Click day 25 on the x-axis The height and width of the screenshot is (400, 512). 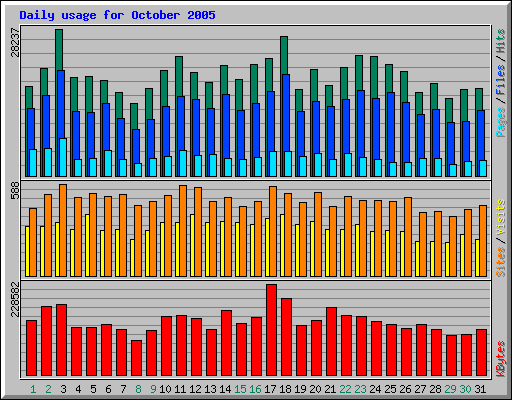point(390,389)
